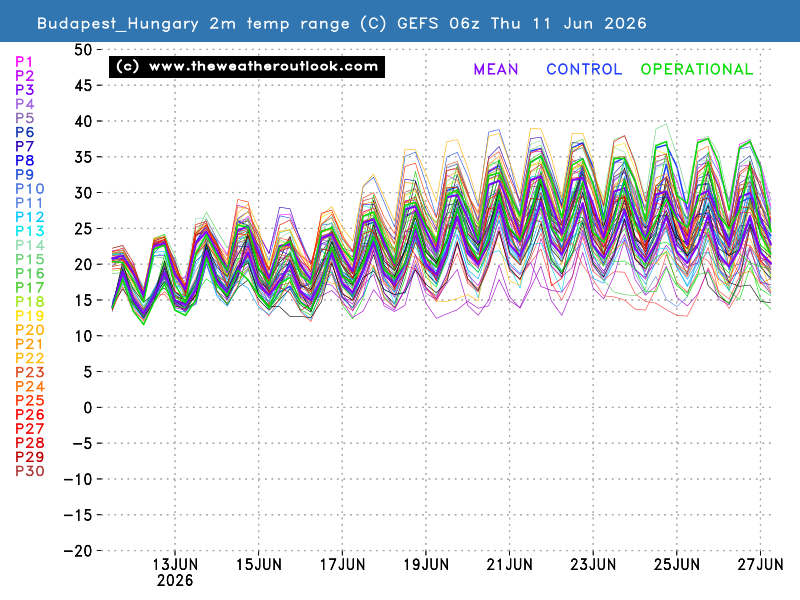Click the P15 legend label
The width and height of the screenshot is (800, 600).
click(30, 260)
